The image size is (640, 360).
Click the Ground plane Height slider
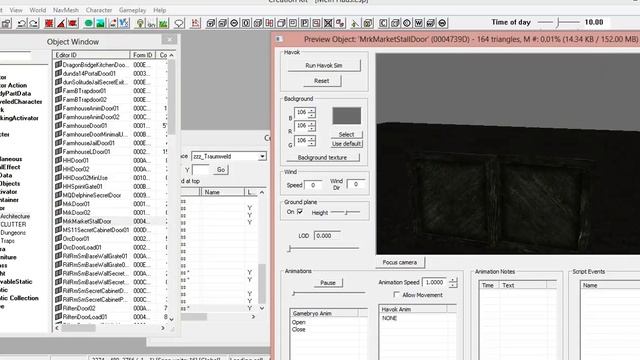pyautogui.click(x=346, y=212)
